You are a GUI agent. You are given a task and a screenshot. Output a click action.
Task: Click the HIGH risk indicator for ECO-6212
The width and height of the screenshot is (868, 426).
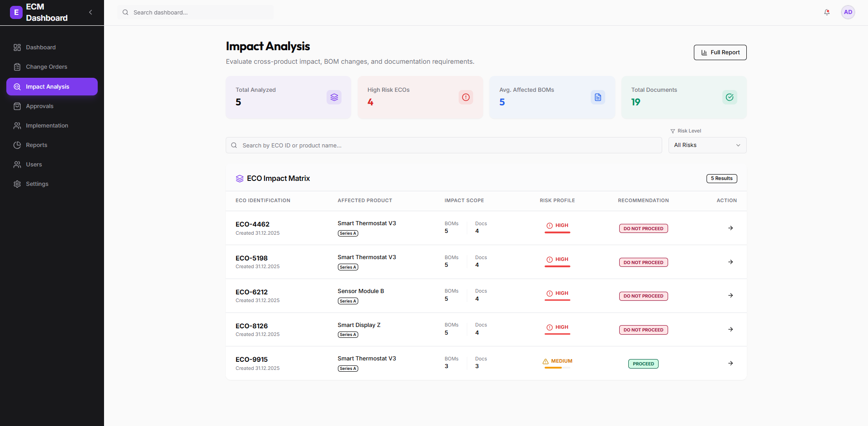coord(557,293)
